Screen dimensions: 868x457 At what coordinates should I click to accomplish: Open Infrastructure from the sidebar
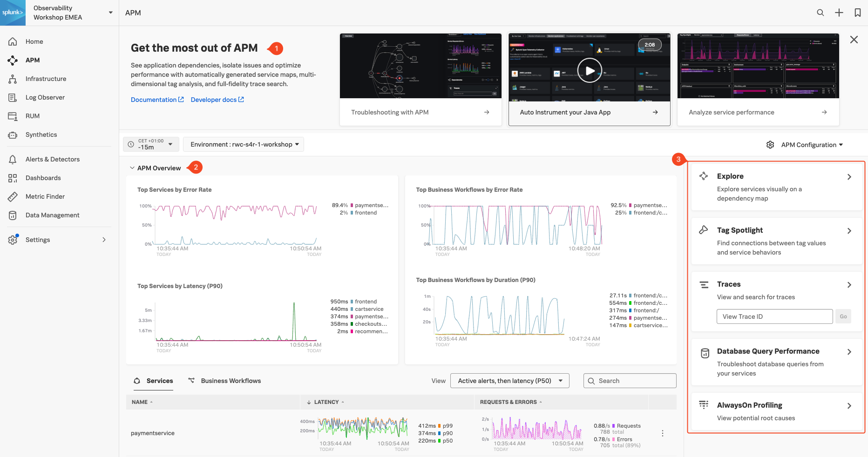45,79
